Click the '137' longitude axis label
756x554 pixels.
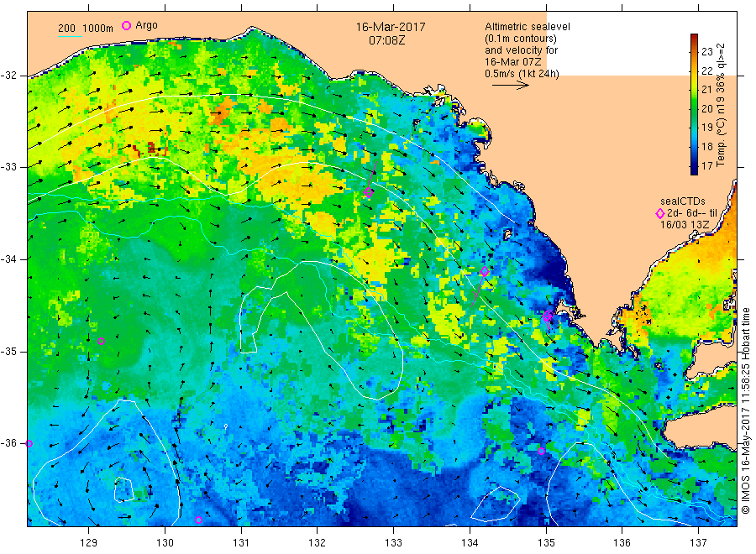tap(698, 543)
